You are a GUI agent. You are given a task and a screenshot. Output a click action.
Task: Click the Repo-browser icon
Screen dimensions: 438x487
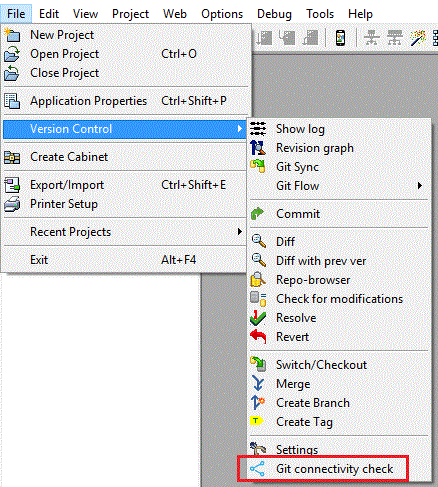(258, 280)
